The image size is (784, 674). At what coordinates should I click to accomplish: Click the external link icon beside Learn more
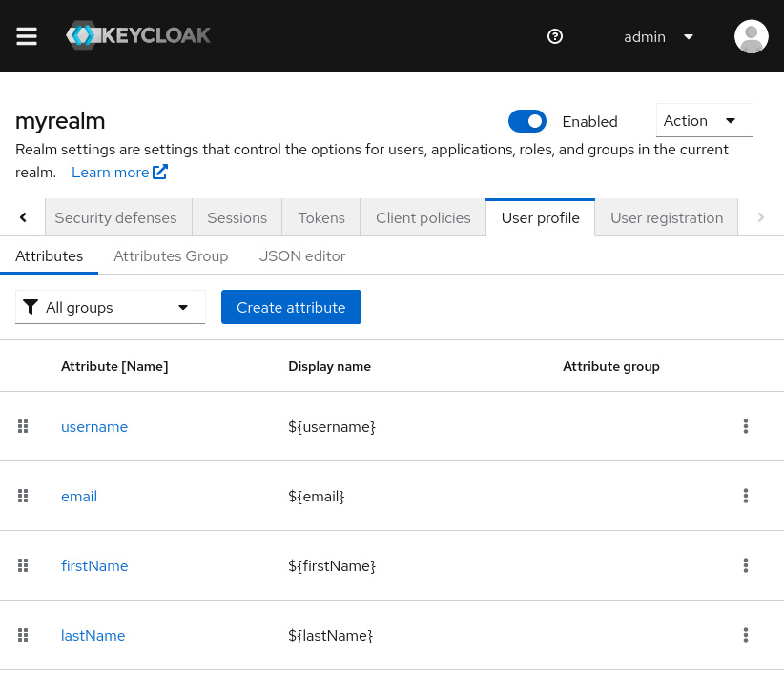click(x=158, y=172)
